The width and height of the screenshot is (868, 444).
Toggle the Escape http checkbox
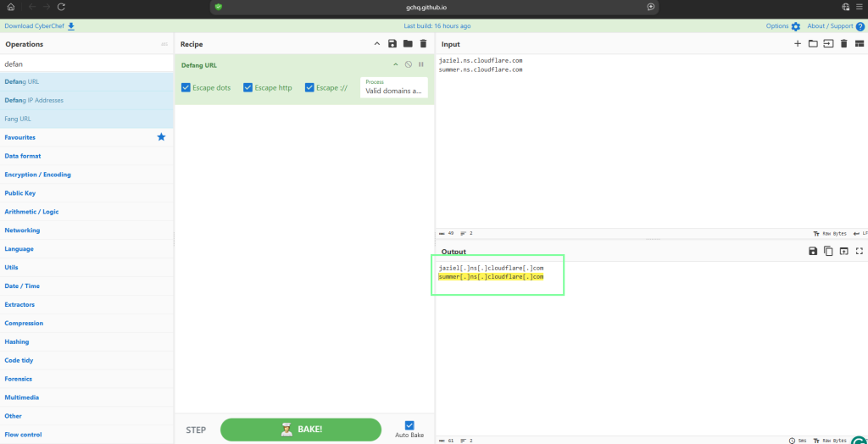[248, 87]
